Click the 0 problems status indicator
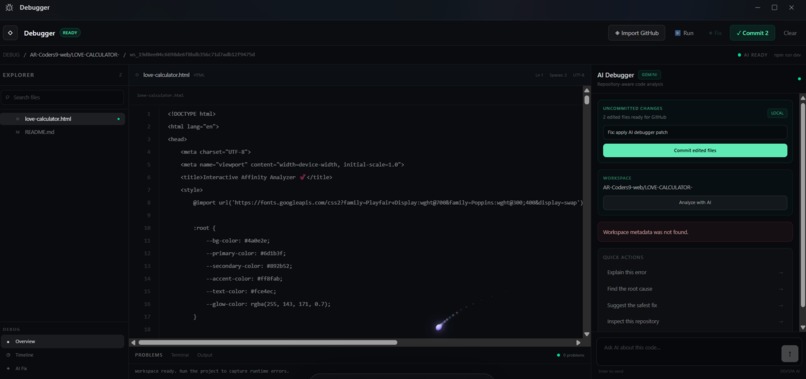 (571, 355)
